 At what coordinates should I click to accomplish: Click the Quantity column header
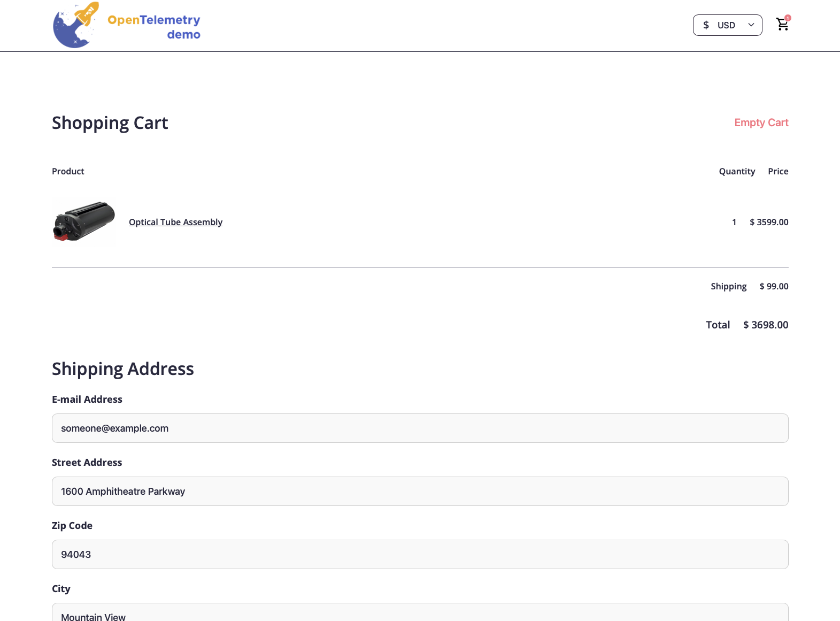[x=737, y=171]
